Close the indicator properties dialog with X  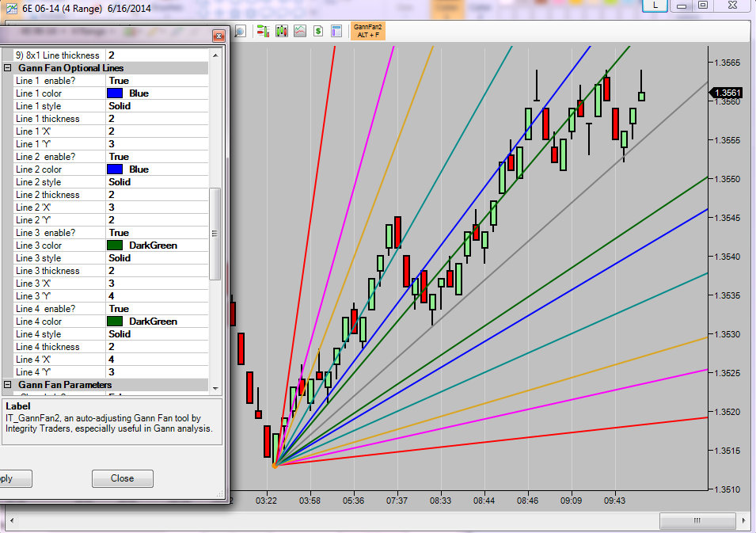click(x=218, y=36)
